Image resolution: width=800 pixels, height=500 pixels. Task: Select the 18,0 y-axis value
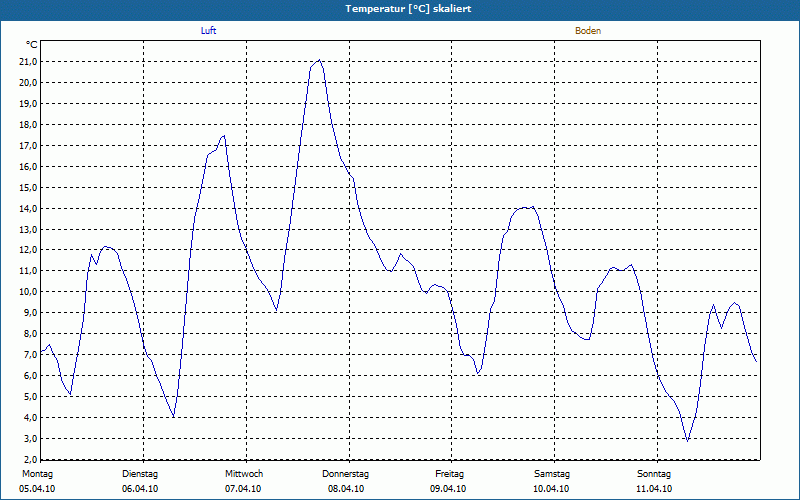pos(28,124)
